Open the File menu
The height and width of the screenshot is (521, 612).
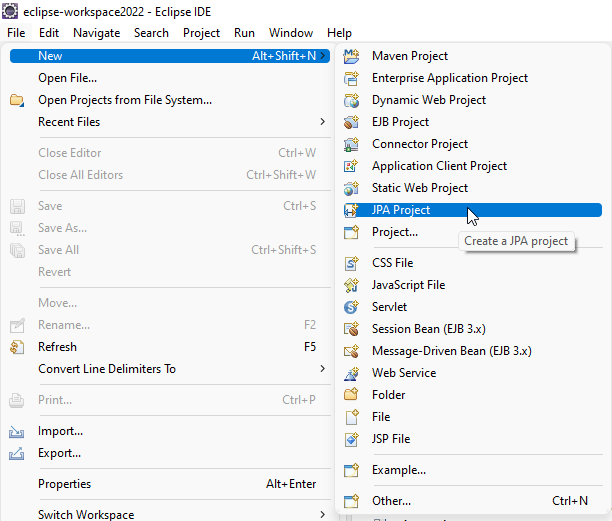coord(16,33)
